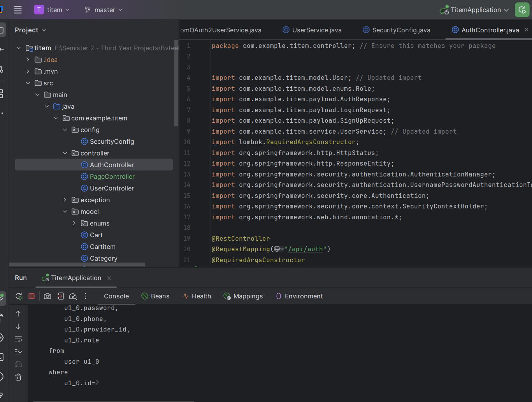Open the Cart model class
532x402 pixels.
[92, 235]
